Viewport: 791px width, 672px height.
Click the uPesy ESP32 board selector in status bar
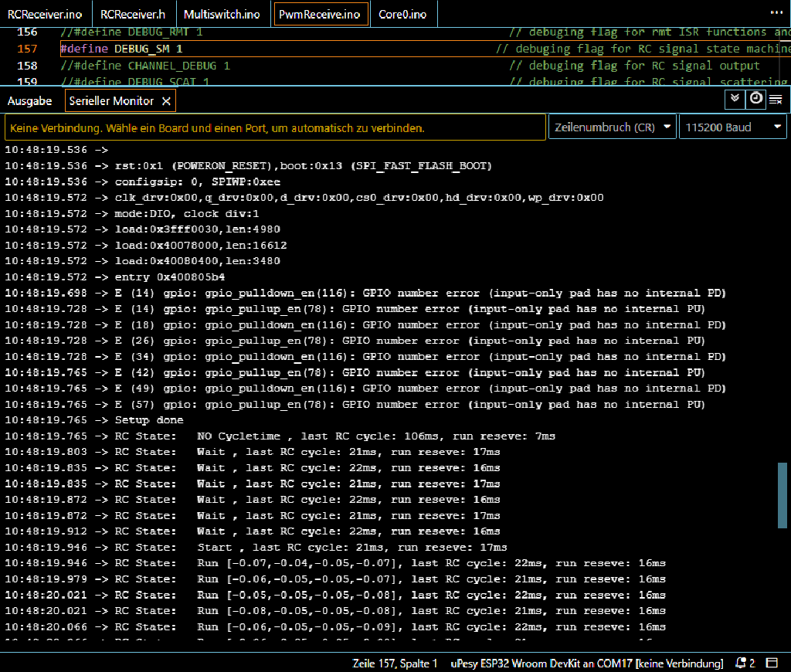586,663
